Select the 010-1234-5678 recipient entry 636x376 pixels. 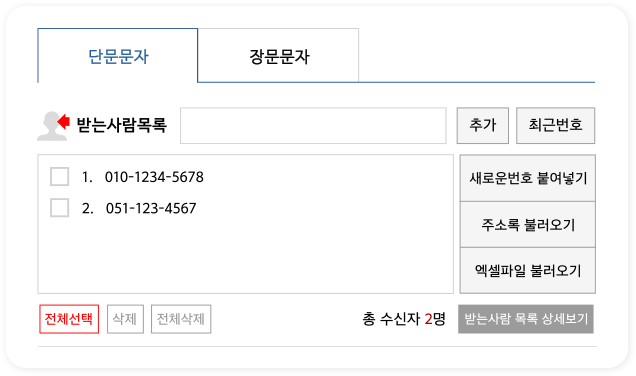154,177
